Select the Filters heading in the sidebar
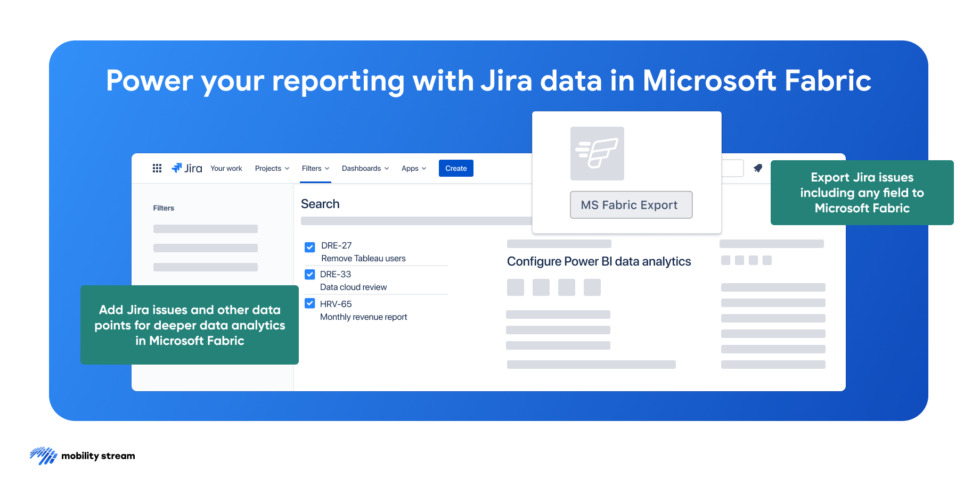The height and width of the screenshot is (479, 980). (x=164, y=208)
